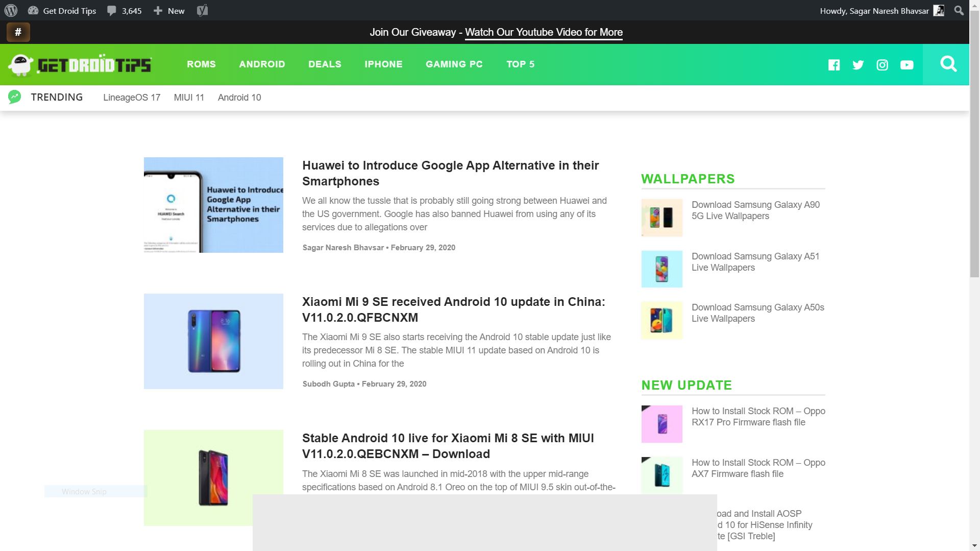Read Stable Android 10 Mi 8 SE article

[448, 446]
